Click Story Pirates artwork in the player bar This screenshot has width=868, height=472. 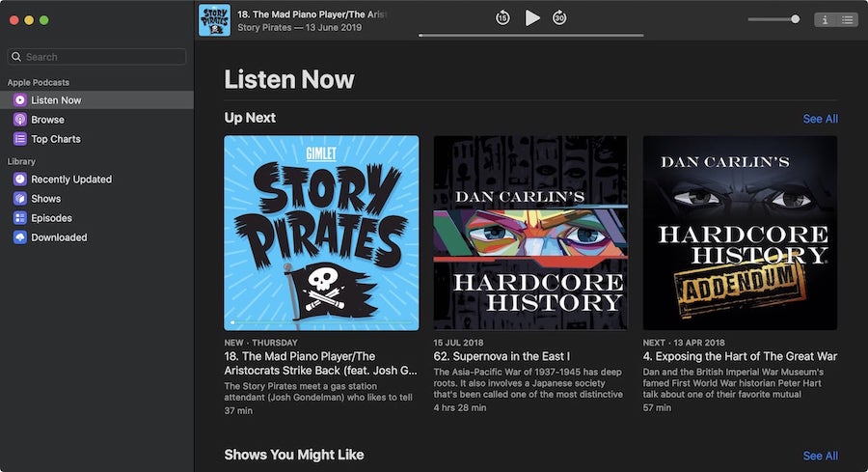coord(214,20)
